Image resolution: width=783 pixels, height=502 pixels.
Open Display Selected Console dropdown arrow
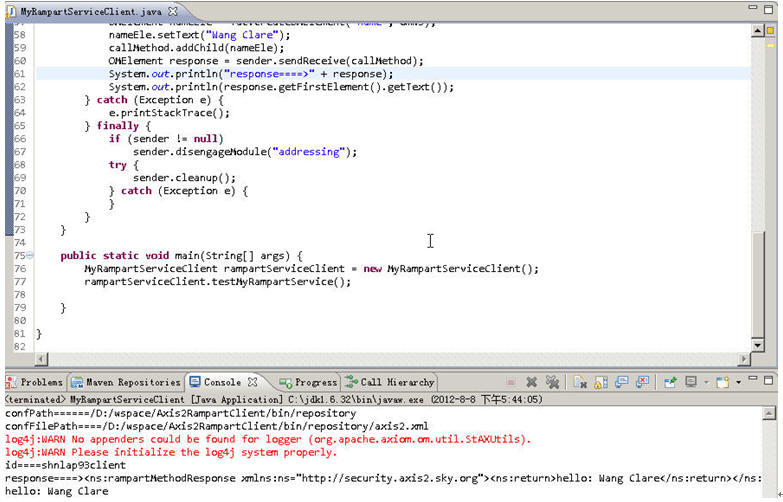coord(706,383)
